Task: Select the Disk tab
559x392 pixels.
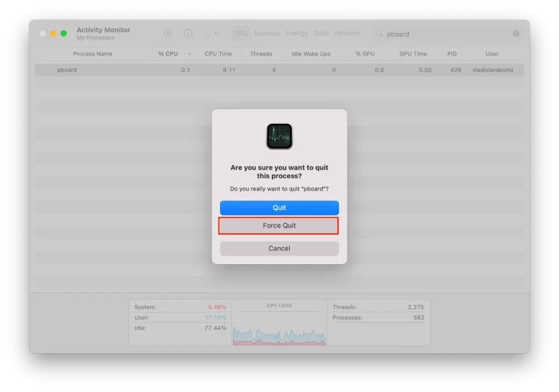Action: coord(321,33)
